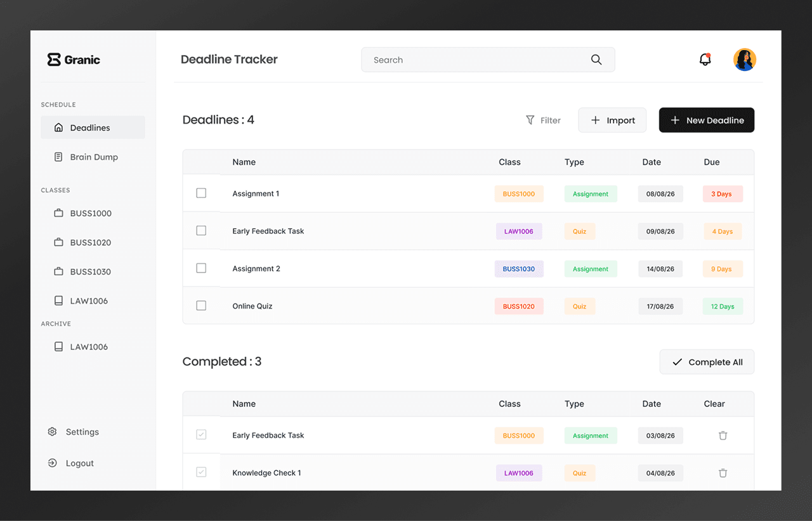Click the date 17/08/26
Viewport: 812px width, 521px height.
(660, 306)
